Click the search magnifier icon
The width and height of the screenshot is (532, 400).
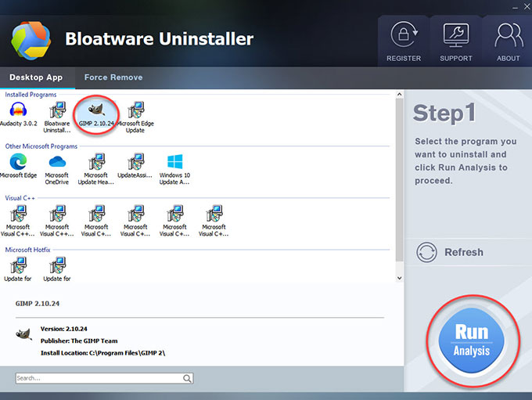(x=187, y=378)
